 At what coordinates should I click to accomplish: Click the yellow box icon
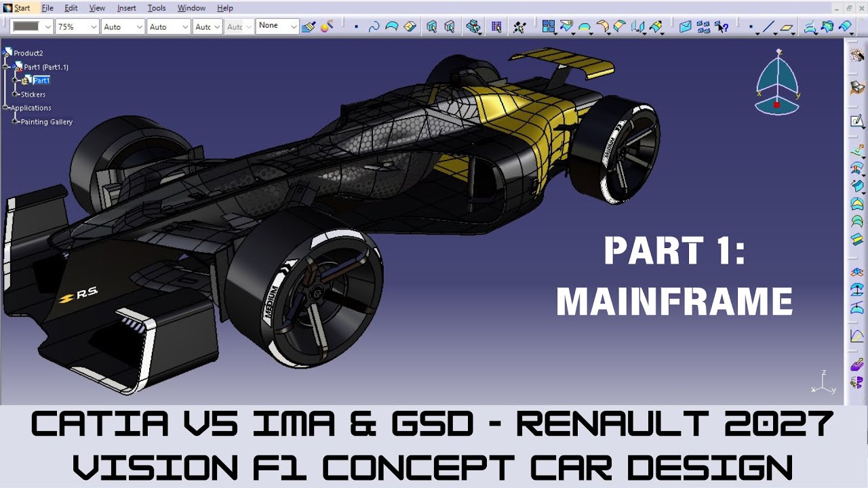click(x=410, y=27)
